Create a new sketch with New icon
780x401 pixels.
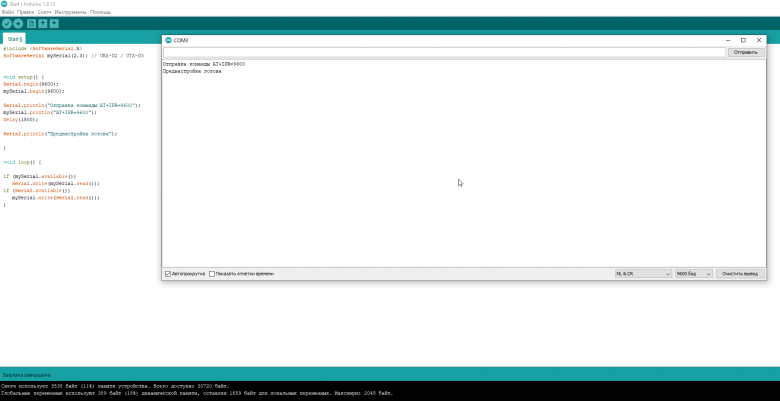31,22
